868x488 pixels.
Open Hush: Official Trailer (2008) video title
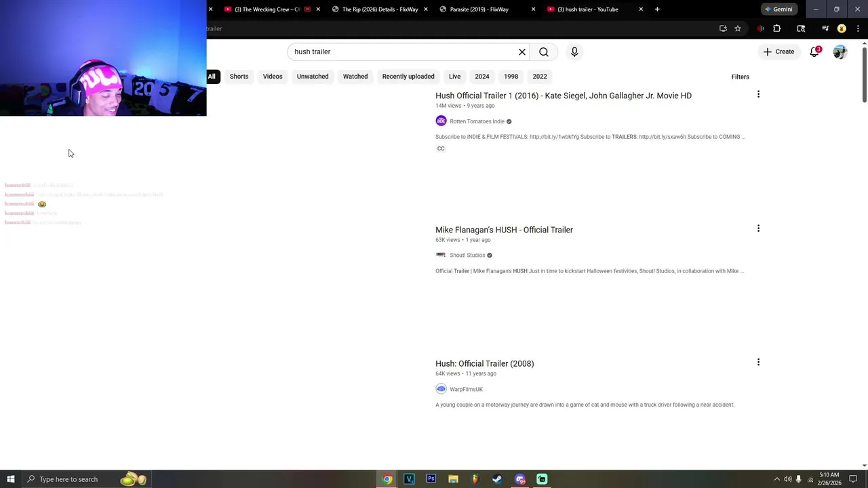point(485,364)
